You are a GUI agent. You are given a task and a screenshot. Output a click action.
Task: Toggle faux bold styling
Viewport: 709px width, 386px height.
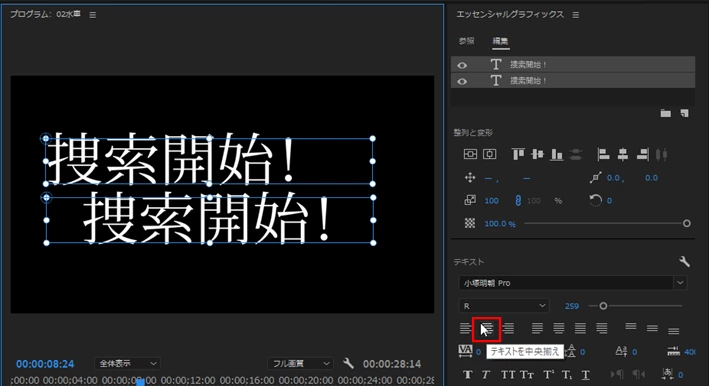click(x=468, y=375)
